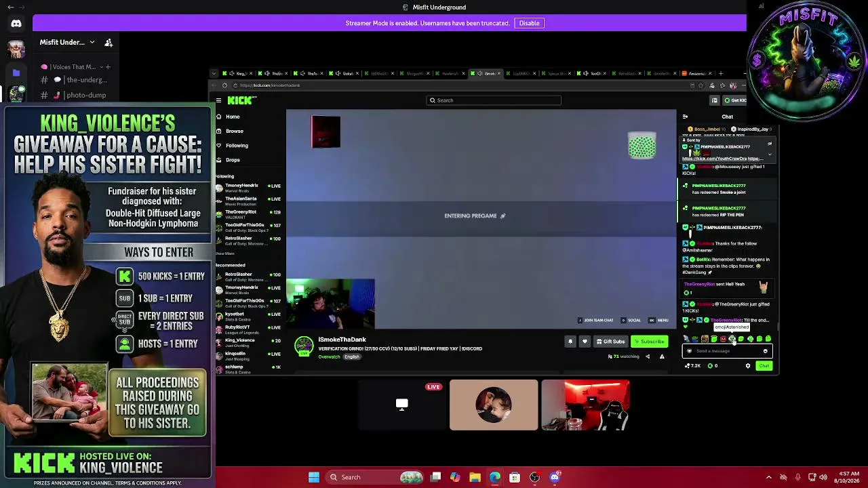Click the Windows Start button
Viewport: 868px width, 488px height.
(313, 477)
